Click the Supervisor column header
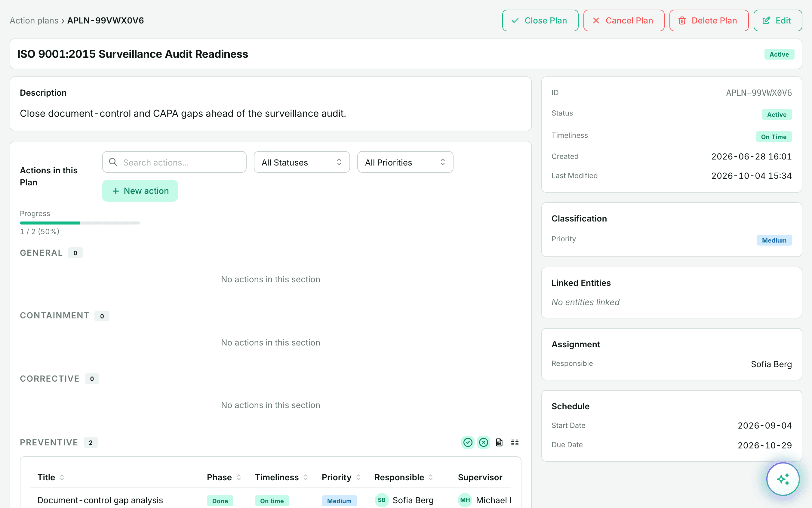 point(480,477)
